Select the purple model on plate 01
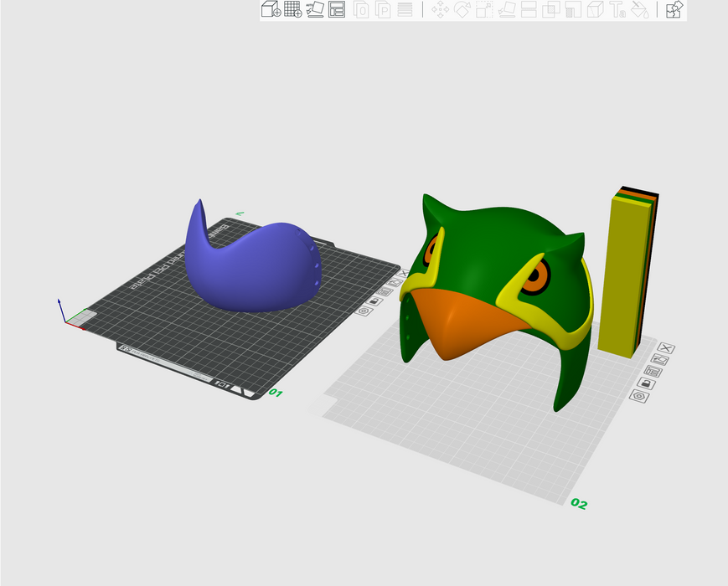 coord(251,268)
